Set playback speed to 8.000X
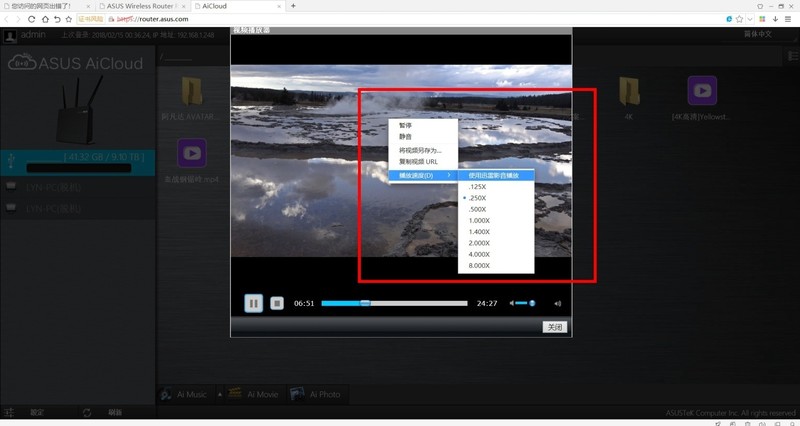800x426 pixels. point(496,265)
